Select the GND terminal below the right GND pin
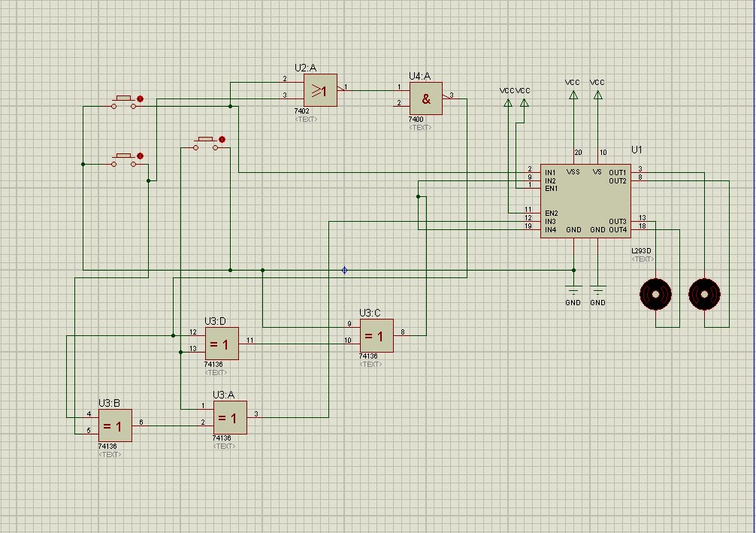Viewport: 756px width, 533px height. point(597,290)
